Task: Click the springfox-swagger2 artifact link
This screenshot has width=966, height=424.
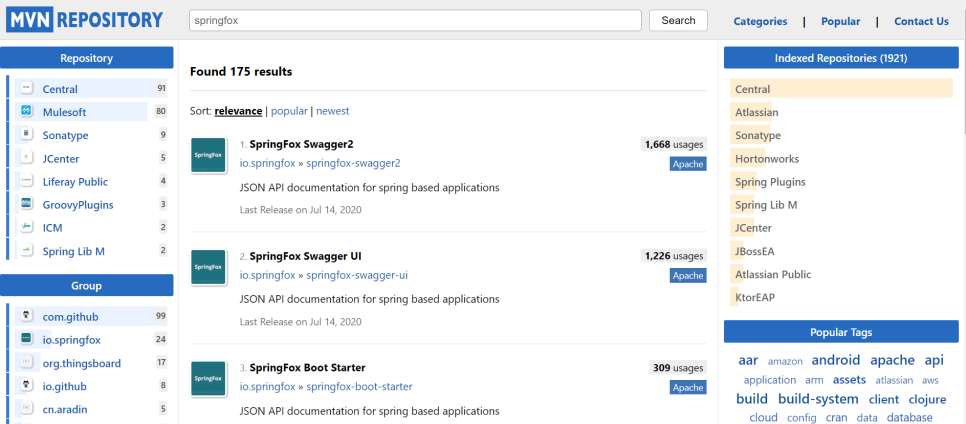Action: pyautogui.click(x=353, y=163)
